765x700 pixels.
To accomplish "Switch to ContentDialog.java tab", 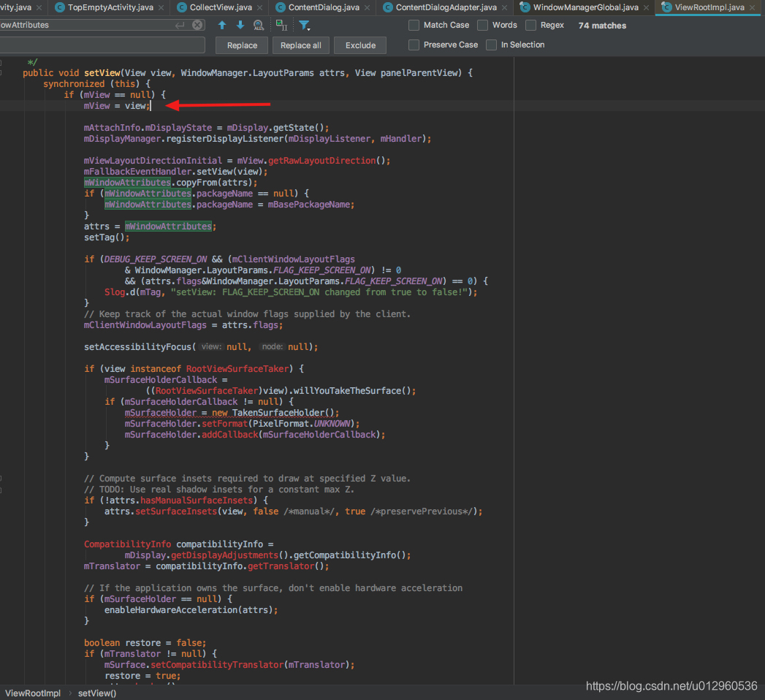I will pyautogui.click(x=324, y=7).
